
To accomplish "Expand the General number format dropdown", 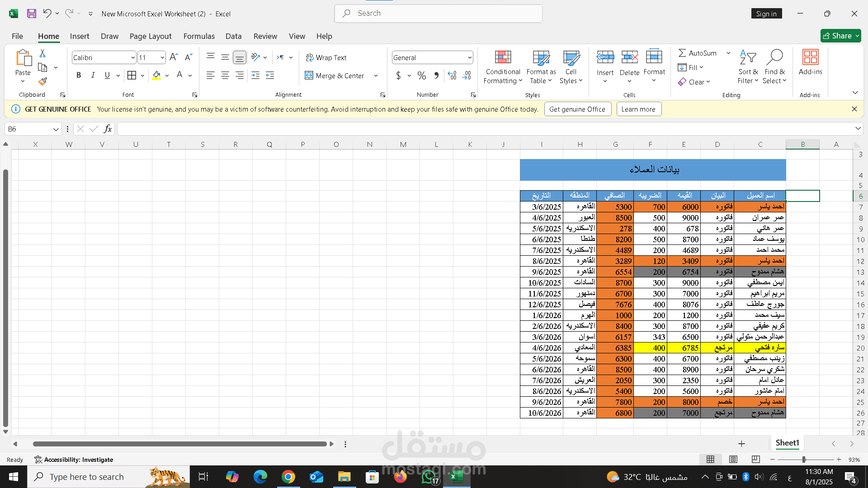I will pos(470,57).
